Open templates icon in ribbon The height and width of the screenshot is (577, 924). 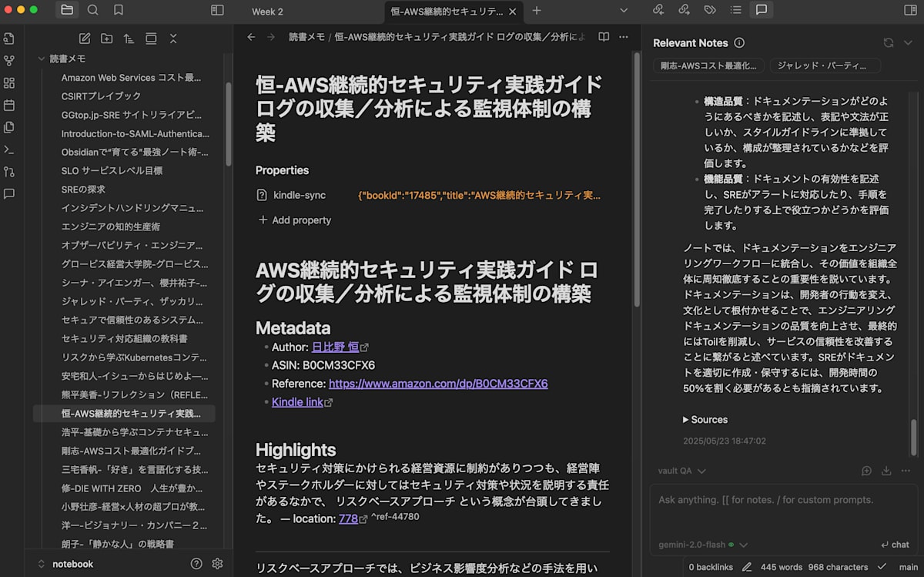coord(9,127)
